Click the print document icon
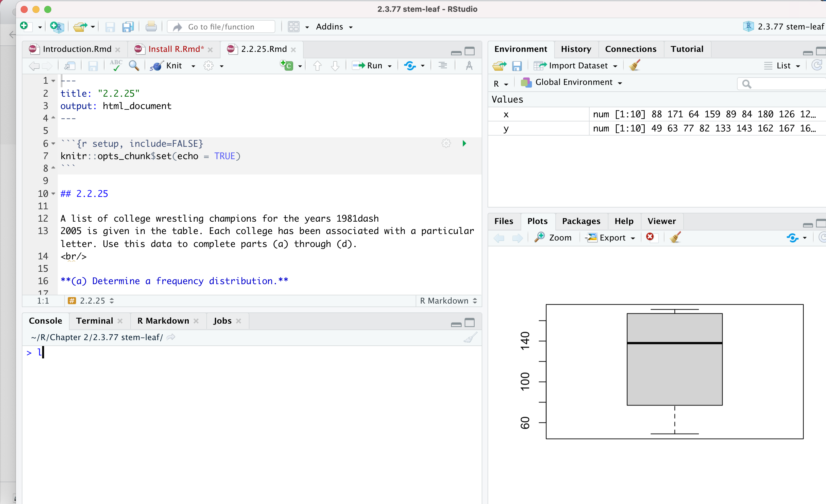The height and width of the screenshot is (504, 826). coord(151,27)
